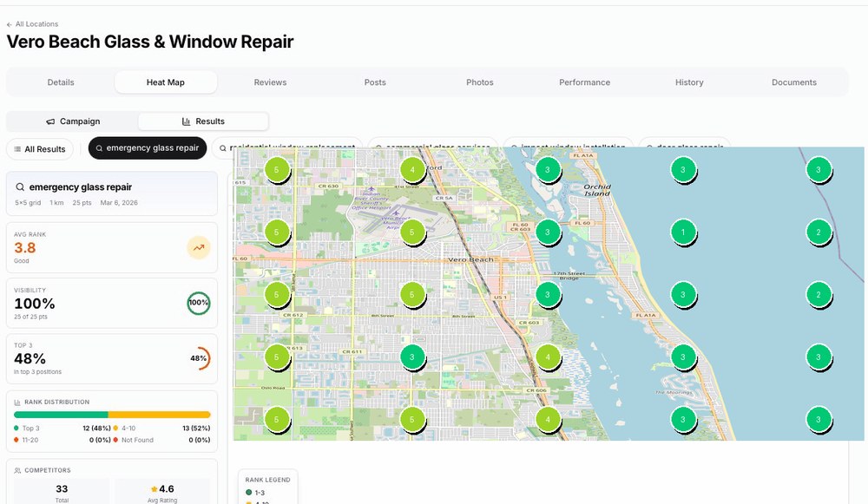
Task: Select the Results view toggle
Action: click(x=203, y=121)
